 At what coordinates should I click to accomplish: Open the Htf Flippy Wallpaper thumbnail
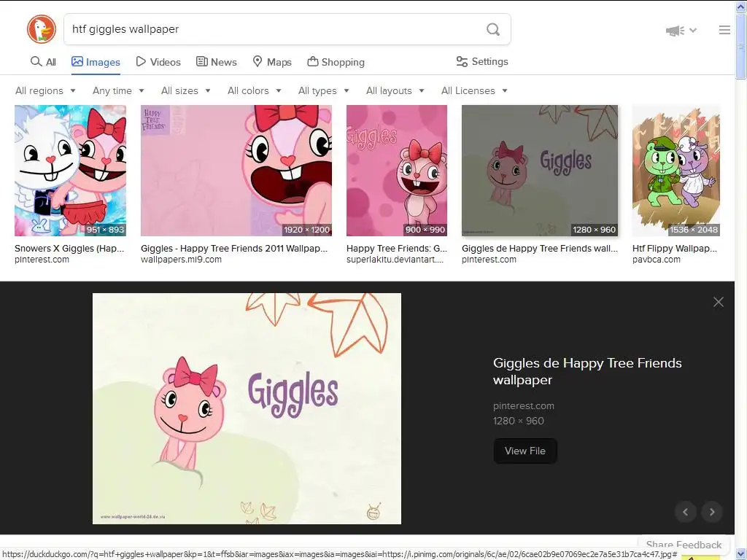point(676,171)
